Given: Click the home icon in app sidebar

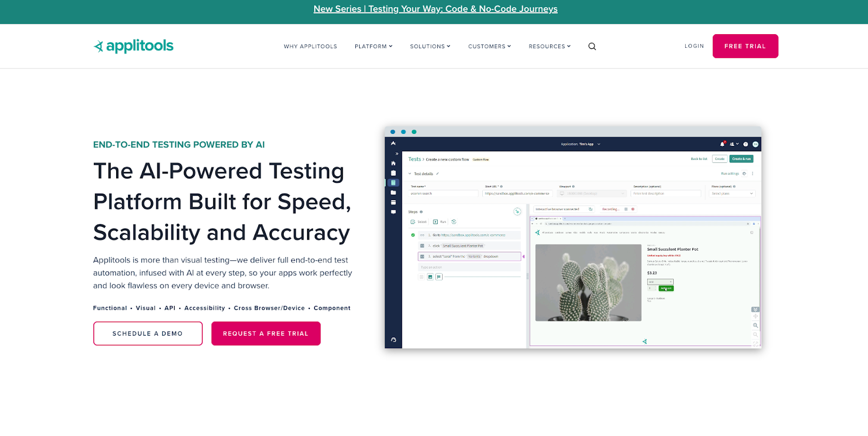Looking at the screenshot, I should [x=393, y=163].
